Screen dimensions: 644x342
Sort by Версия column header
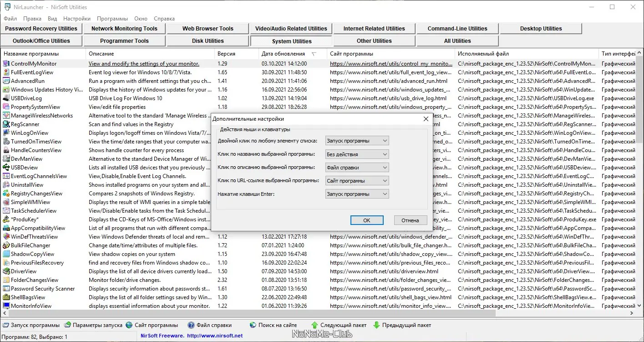(237, 54)
